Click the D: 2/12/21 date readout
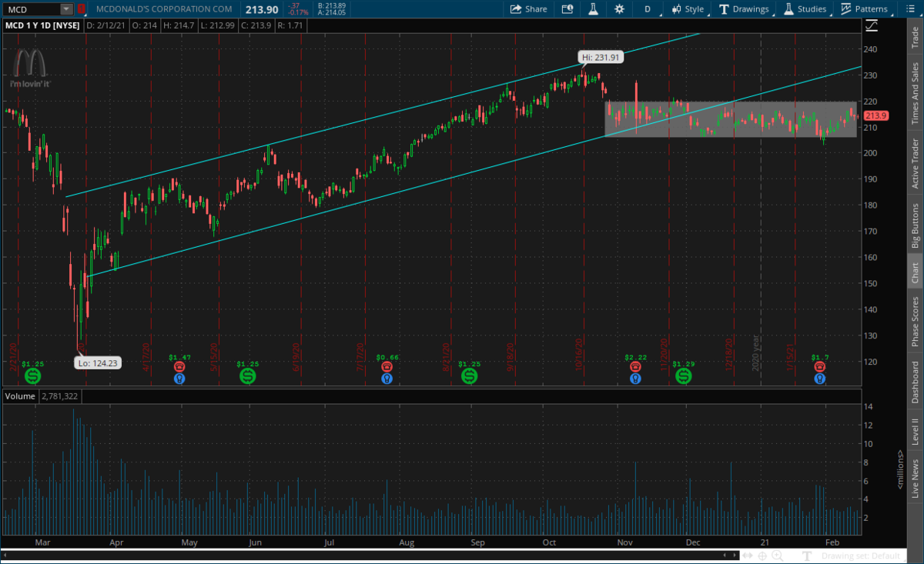The height and width of the screenshot is (564, 924). [108, 25]
